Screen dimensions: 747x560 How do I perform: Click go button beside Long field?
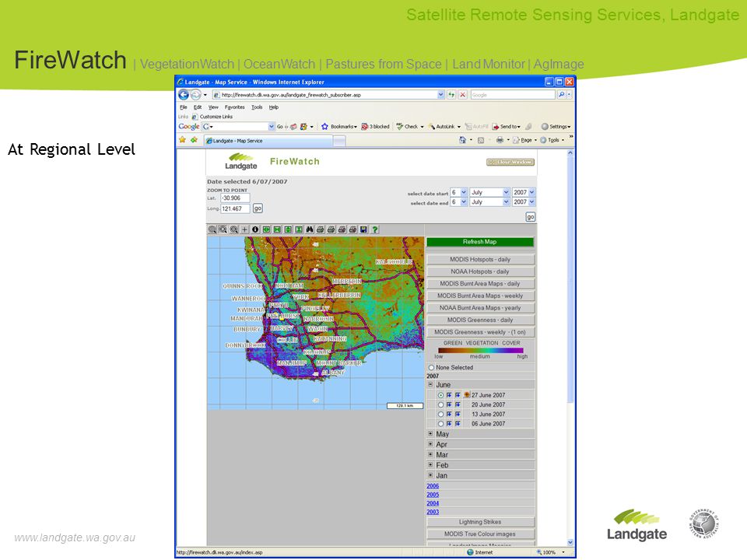click(x=258, y=208)
